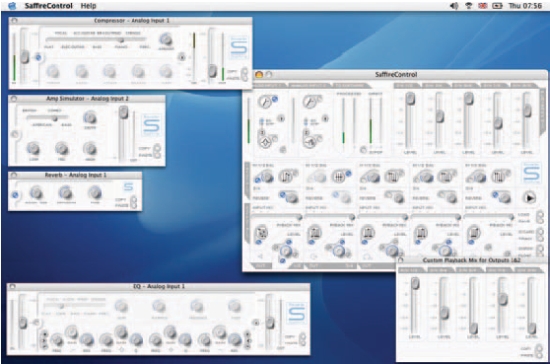
Task: Toggle the blue Compressor enable button
Action: click(x=38, y=57)
